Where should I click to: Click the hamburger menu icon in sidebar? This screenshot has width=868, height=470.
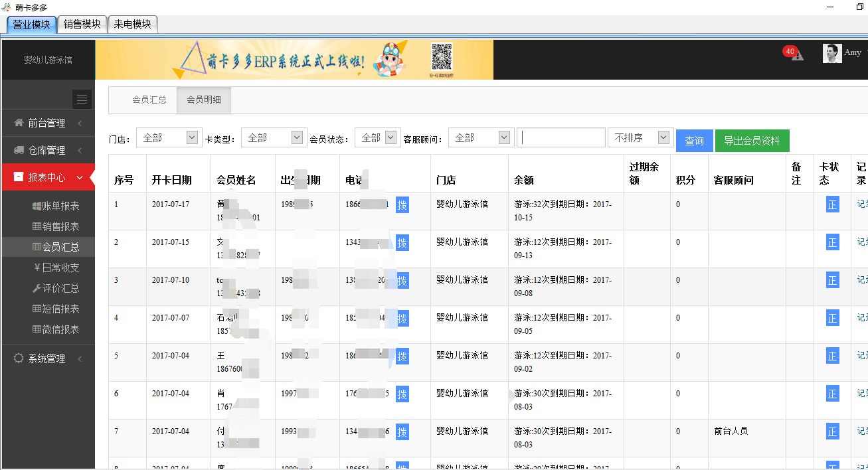[x=82, y=100]
